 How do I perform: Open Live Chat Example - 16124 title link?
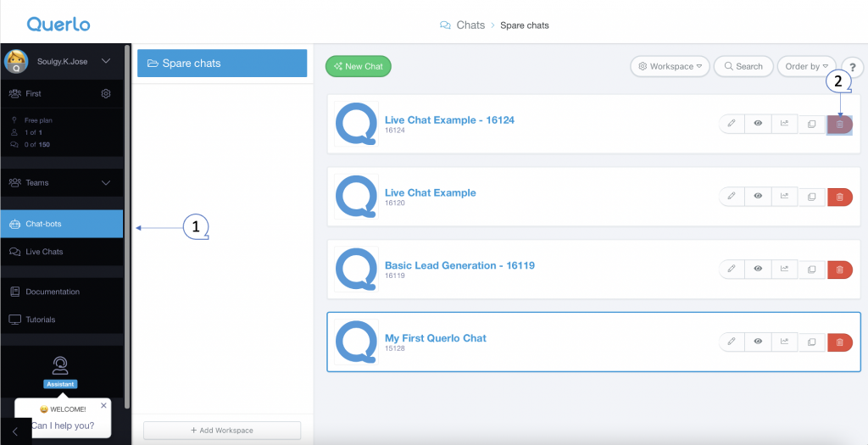click(x=449, y=120)
